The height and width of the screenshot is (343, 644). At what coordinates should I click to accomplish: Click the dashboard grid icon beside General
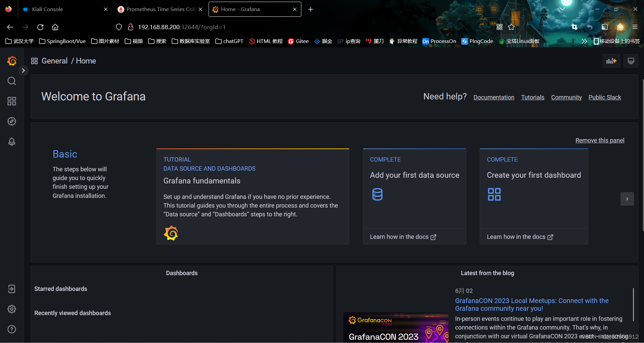[34, 61]
